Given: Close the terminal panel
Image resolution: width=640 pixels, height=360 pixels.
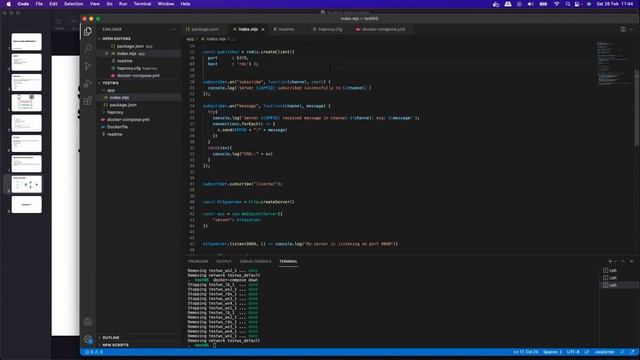Looking at the screenshot, I should pyautogui.click(x=632, y=261).
